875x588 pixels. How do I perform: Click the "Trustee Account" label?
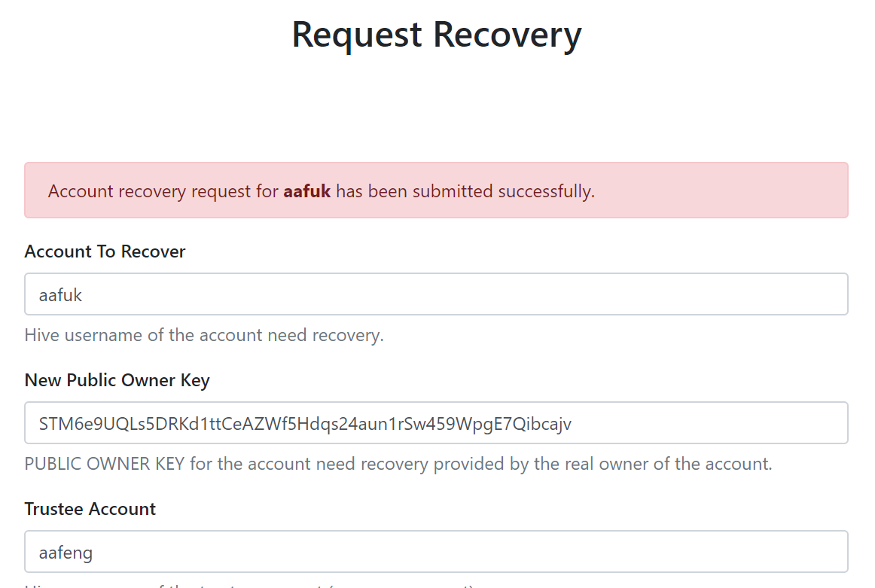(90, 509)
